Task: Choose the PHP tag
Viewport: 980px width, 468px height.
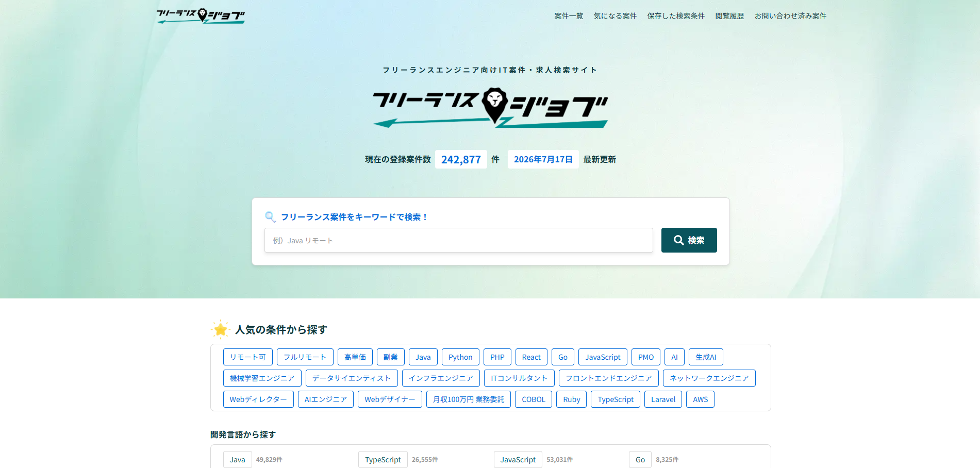Action: point(497,357)
